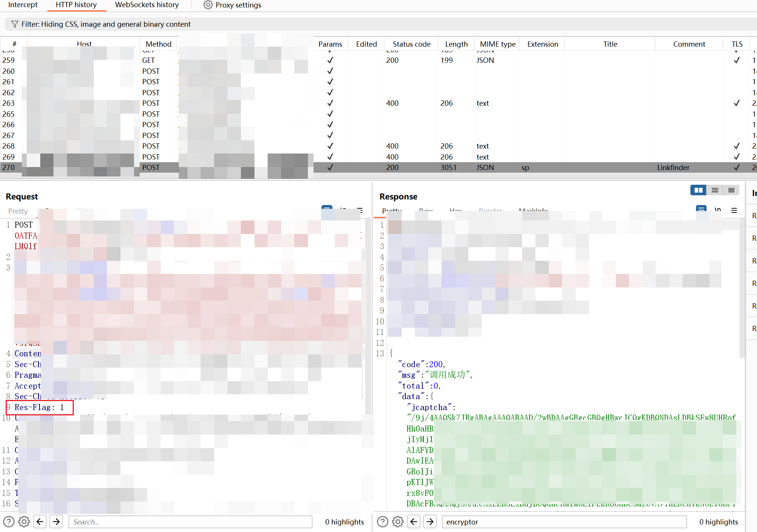This screenshot has height=532, width=757.
Task: Go to next match in response search
Action: tap(430, 522)
